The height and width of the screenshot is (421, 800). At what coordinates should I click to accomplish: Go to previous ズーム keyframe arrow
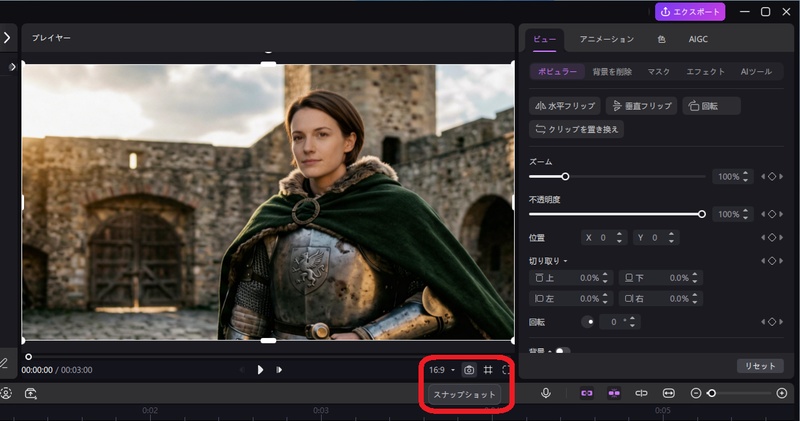(763, 177)
